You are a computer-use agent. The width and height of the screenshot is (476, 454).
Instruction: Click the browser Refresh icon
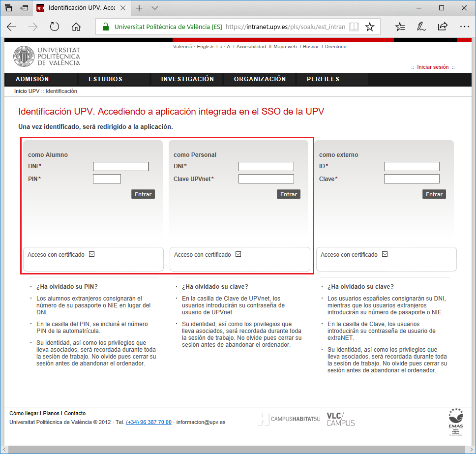pyautogui.click(x=55, y=27)
